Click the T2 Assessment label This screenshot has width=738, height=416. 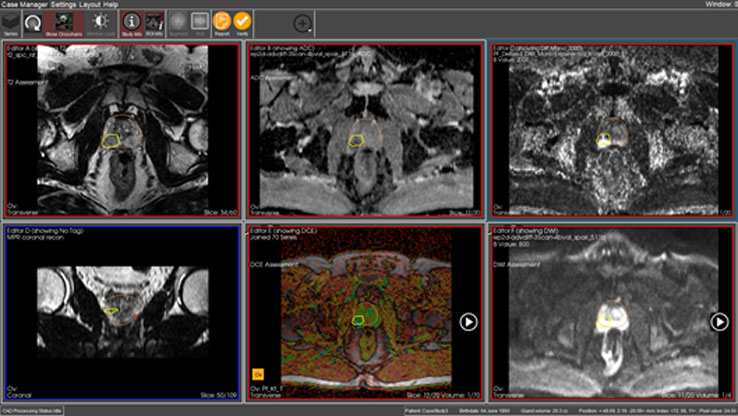tap(28, 82)
